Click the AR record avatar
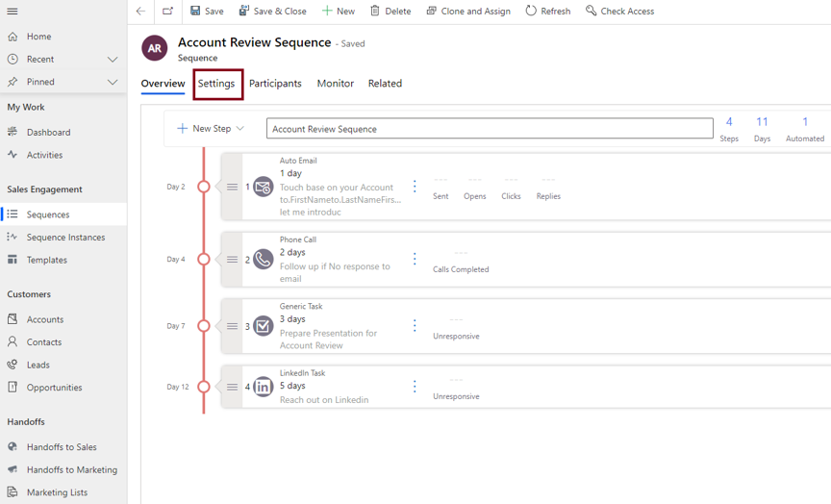831x504 pixels. click(154, 48)
